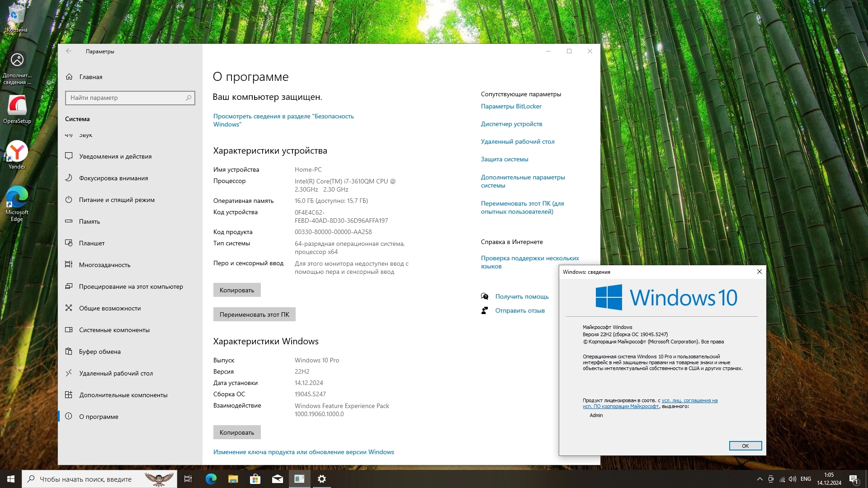Screen dimensions: 868x488
Task: Open Mail app from taskbar
Action: click(x=277, y=479)
